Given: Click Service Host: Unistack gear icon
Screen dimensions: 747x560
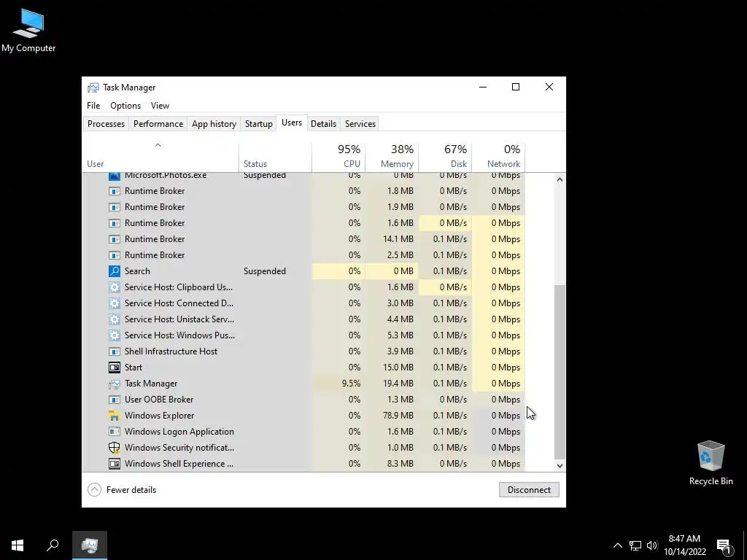Looking at the screenshot, I should click(115, 319).
